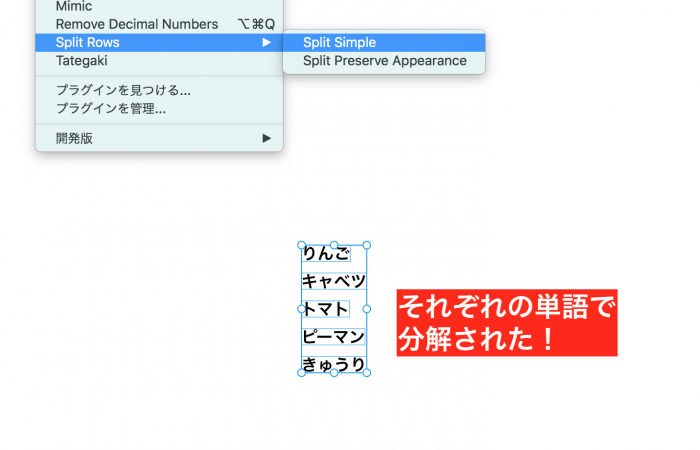
Task: Click the bottom-left selection resize handle
Action: click(301, 373)
